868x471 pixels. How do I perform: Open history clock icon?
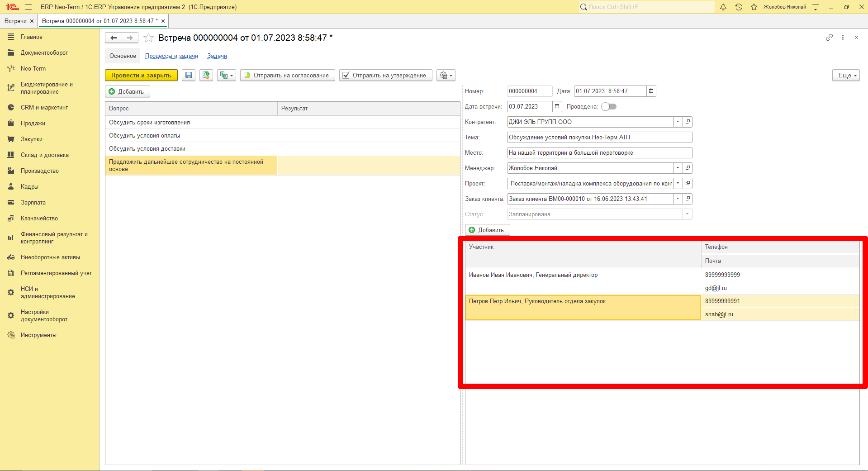[739, 7]
